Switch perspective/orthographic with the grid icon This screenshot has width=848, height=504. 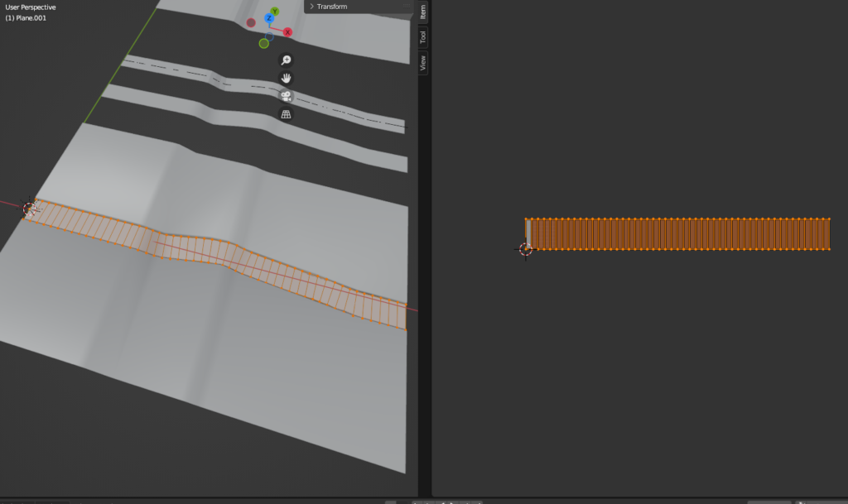(x=286, y=114)
